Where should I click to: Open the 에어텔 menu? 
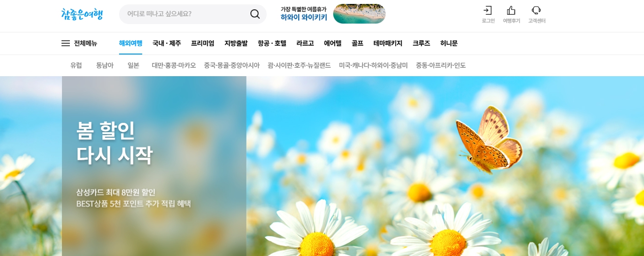point(333,43)
